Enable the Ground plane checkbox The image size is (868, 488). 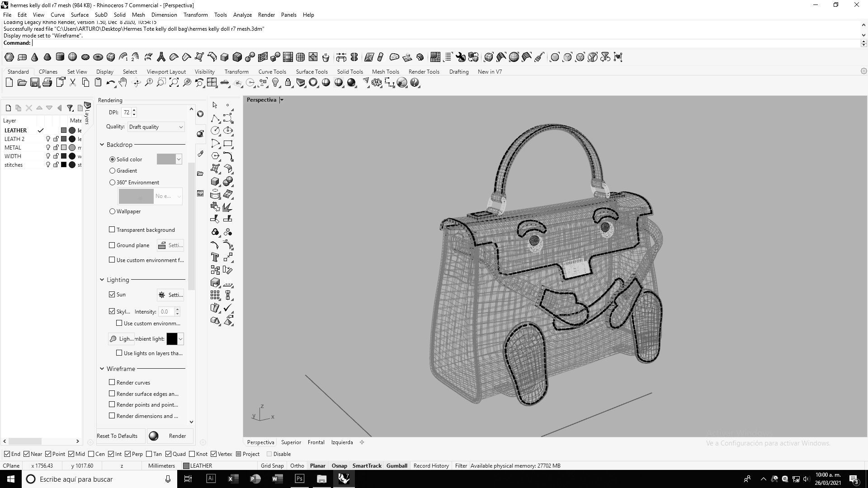coord(112,245)
